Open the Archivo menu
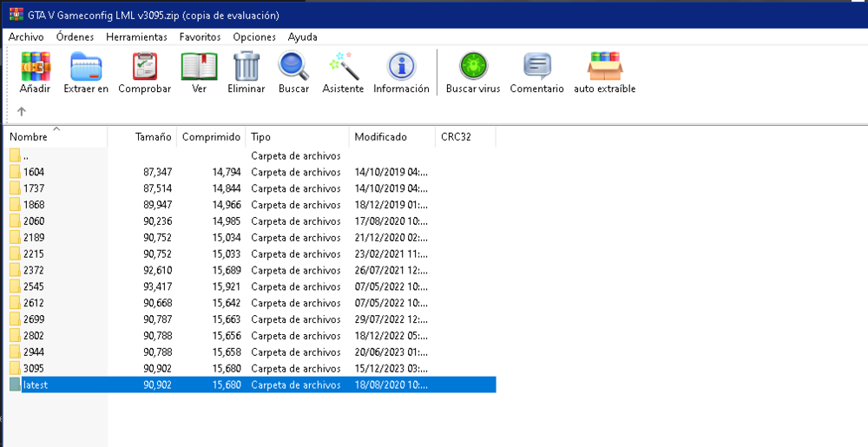The width and height of the screenshot is (868, 447). coord(26,37)
